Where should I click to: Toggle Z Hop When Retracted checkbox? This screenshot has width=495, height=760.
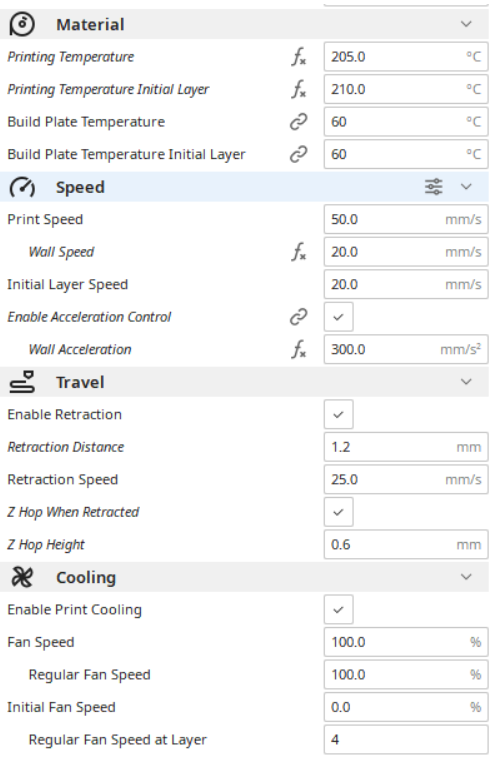click(338, 512)
